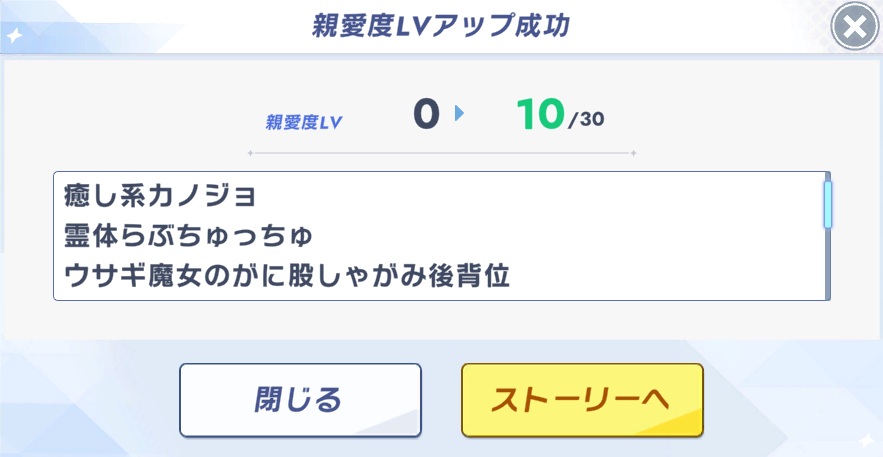This screenshot has width=883, height=457.
Task: Click the scrollbar track below the thumb
Action: tap(827, 263)
